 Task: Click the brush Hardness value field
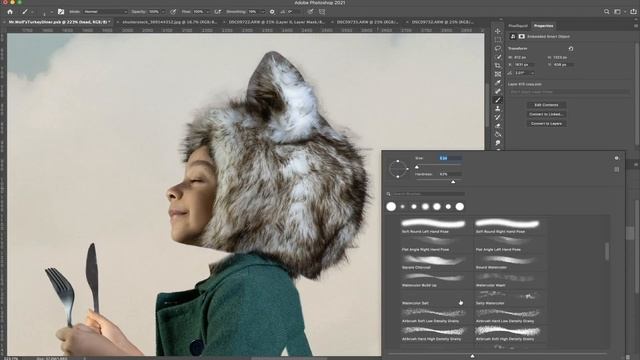coord(450,174)
